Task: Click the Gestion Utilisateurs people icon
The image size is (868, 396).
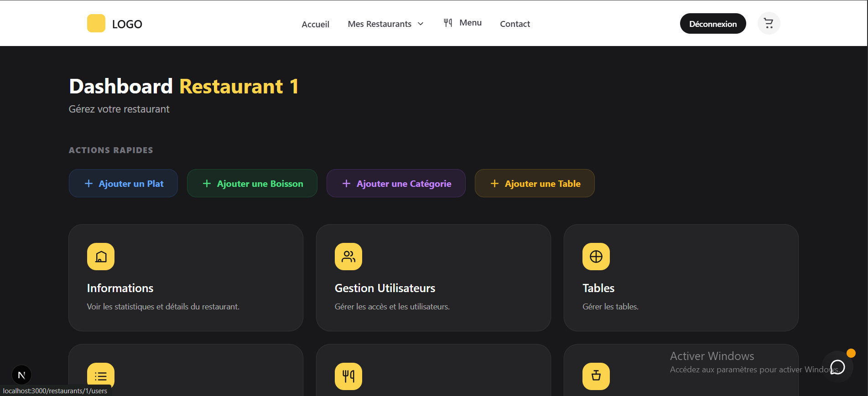Action: click(x=348, y=257)
